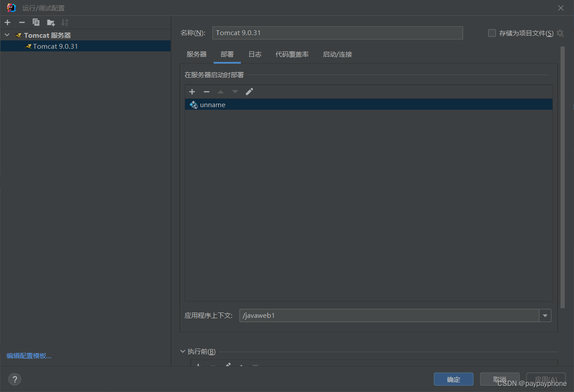This screenshot has height=392, width=574.
Task: Click the remove deployment minus icon
Action: (x=207, y=91)
